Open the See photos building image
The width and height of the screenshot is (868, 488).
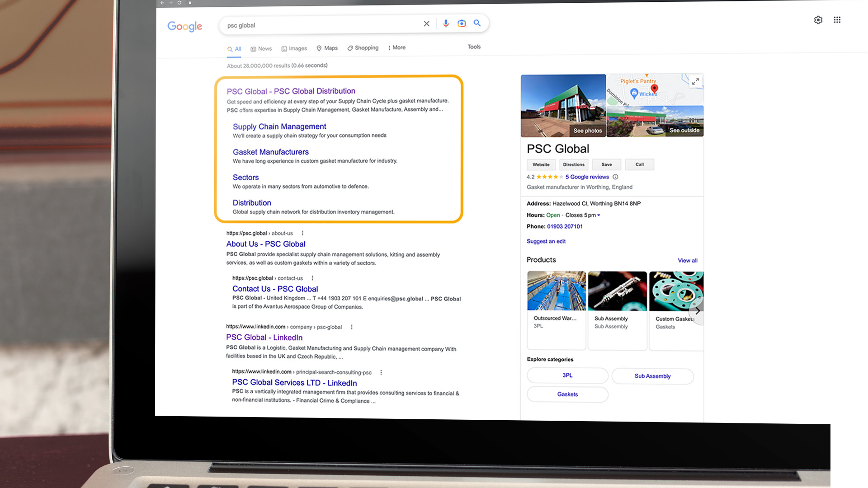(563, 106)
